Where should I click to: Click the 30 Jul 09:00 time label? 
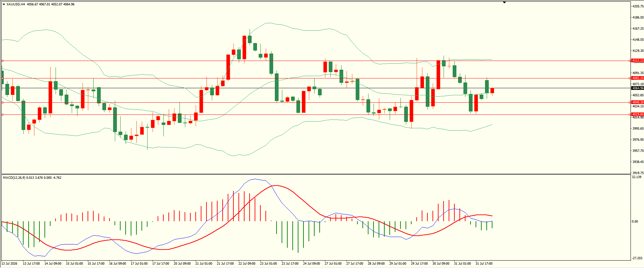[x=441, y=264]
